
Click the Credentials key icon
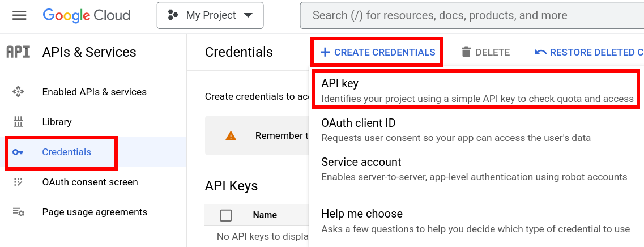18,152
